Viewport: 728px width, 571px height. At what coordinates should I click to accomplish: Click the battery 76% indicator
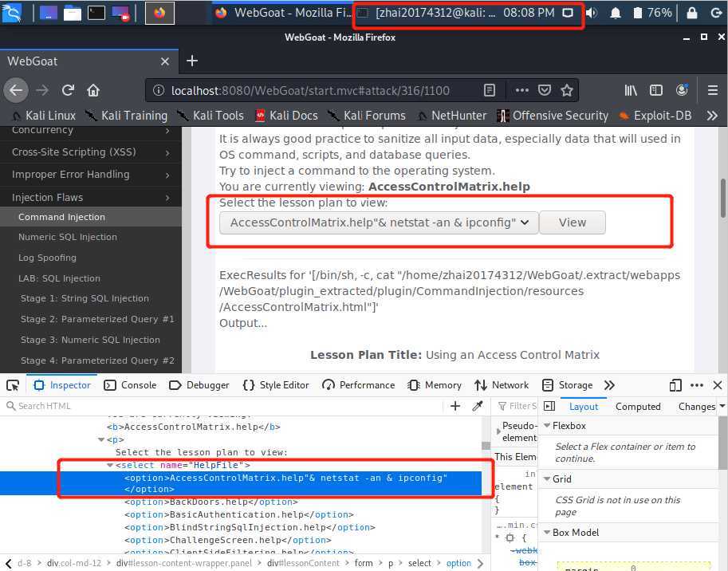[653, 13]
